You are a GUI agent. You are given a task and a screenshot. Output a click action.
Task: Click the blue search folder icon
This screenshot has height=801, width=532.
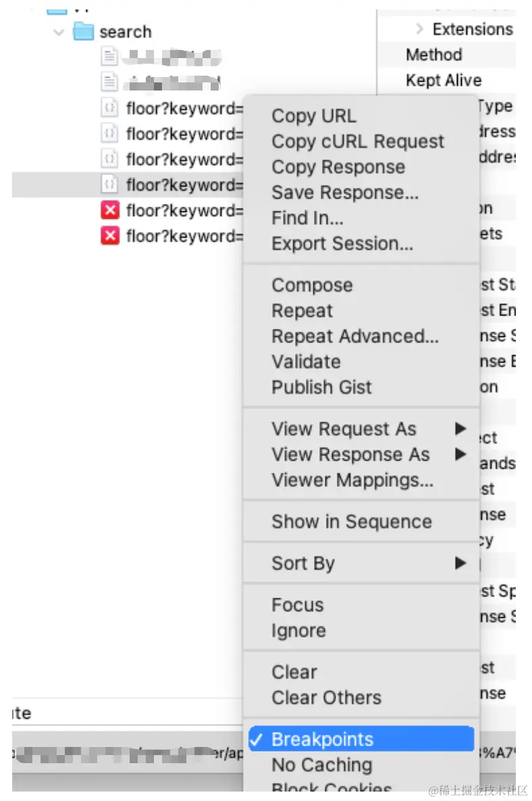82,31
